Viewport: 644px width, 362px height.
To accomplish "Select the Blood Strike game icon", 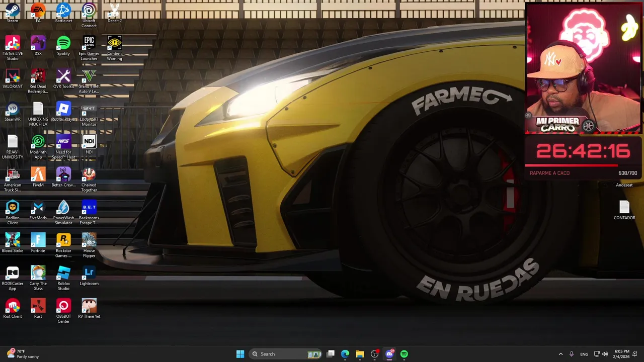I will (x=13, y=243).
